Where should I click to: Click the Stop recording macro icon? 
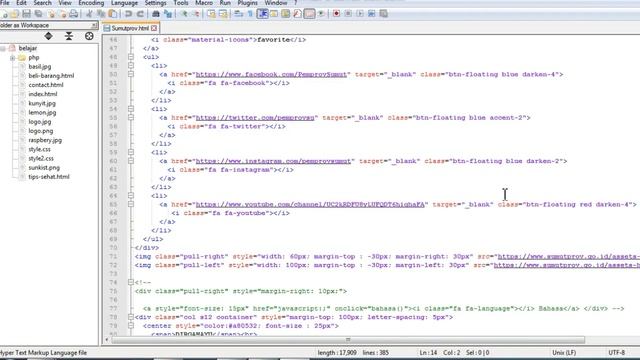348,14
